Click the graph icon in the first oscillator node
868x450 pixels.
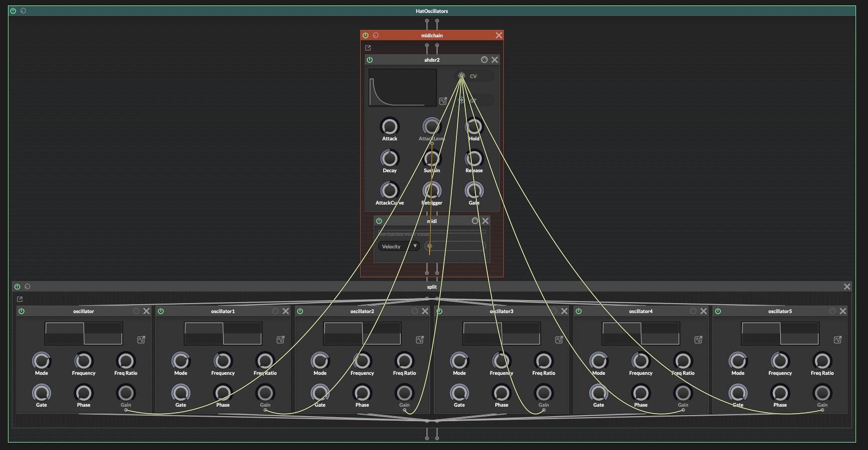[x=142, y=339]
